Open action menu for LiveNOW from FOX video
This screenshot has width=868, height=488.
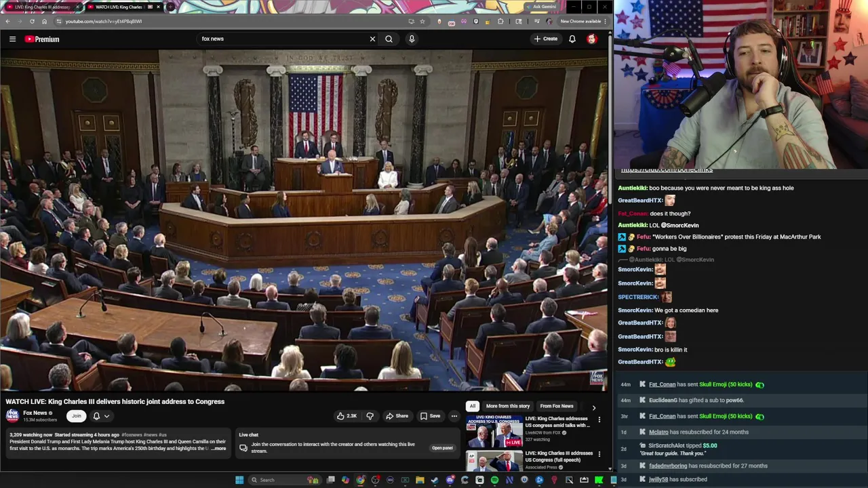click(599, 420)
